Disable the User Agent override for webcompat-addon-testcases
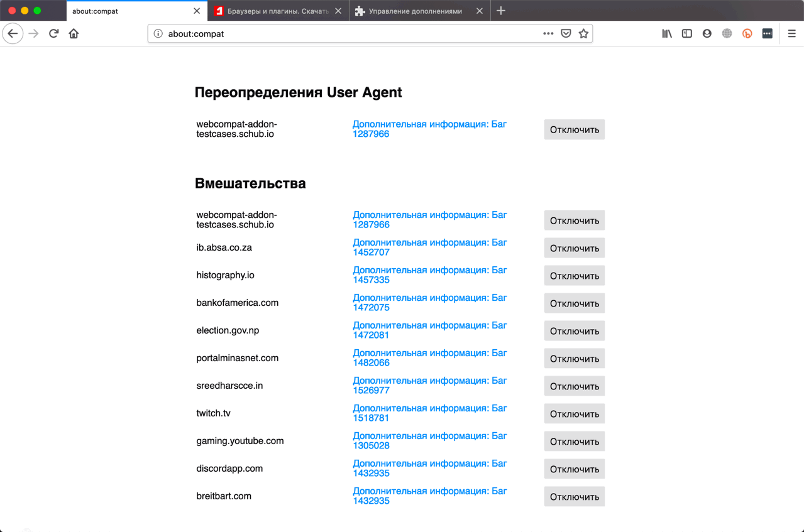Viewport: 804px width, 532px height. [574, 130]
